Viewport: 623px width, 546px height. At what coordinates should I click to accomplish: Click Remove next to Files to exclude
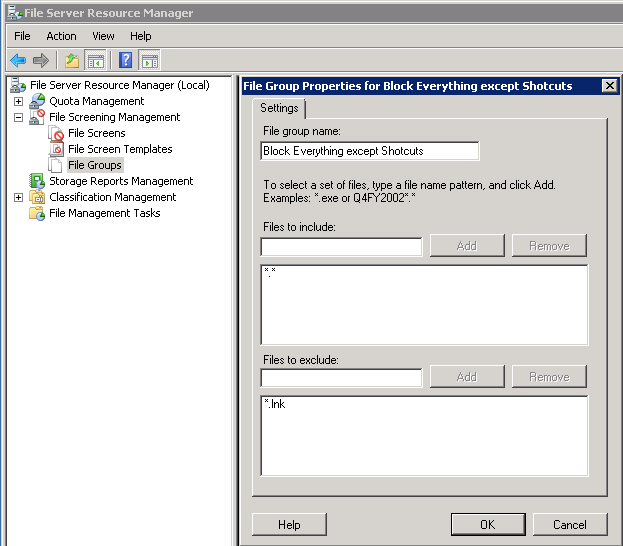(x=549, y=376)
